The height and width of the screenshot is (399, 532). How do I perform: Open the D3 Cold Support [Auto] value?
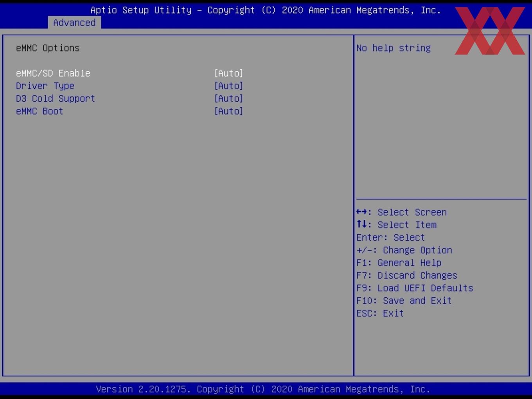pyautogui.click(x=229, y=99)
